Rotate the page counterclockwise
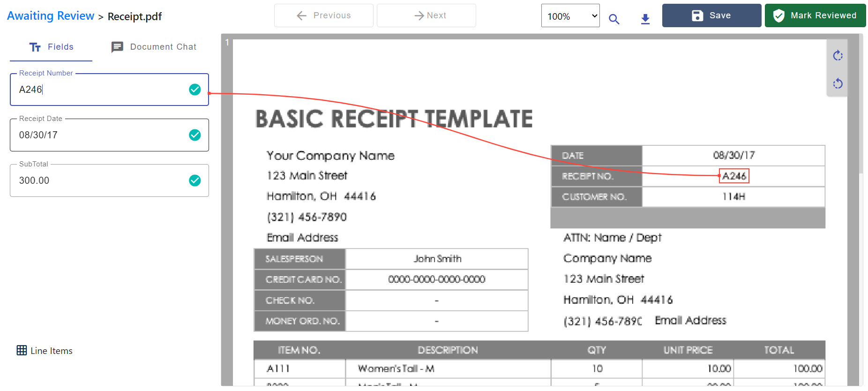The image size is (868, 391). 838,84
